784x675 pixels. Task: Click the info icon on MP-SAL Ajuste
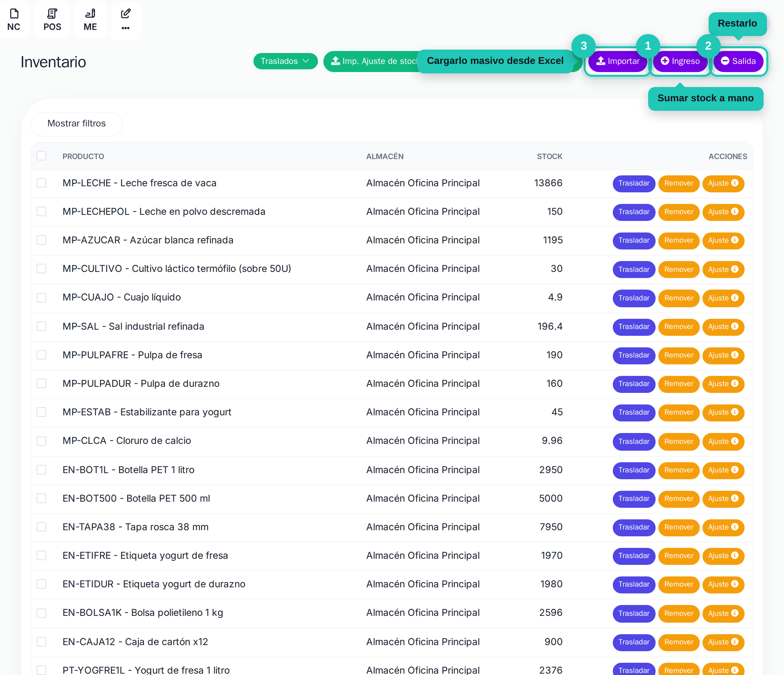click(x=735, y=326)
